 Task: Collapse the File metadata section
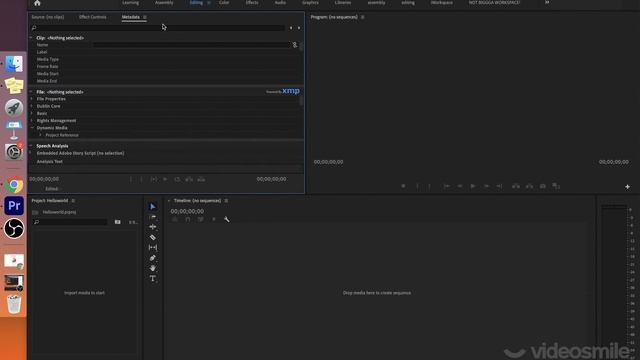click(31, 92)
